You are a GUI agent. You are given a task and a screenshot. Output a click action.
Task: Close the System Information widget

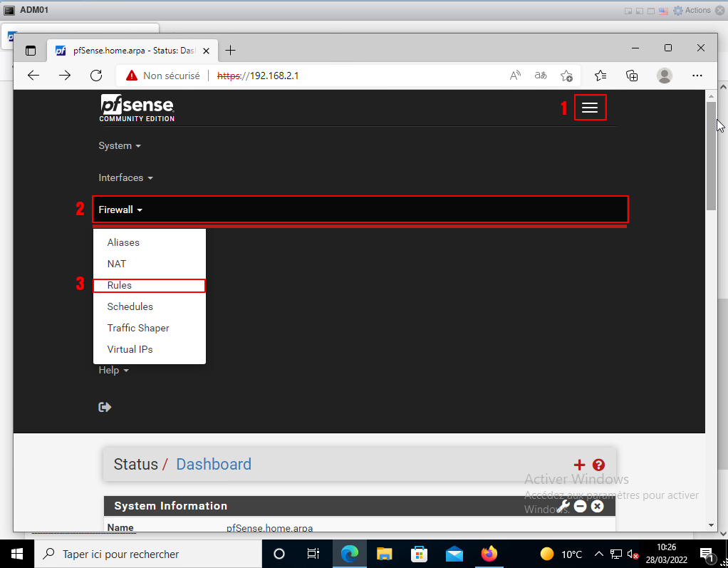[597, 506]
